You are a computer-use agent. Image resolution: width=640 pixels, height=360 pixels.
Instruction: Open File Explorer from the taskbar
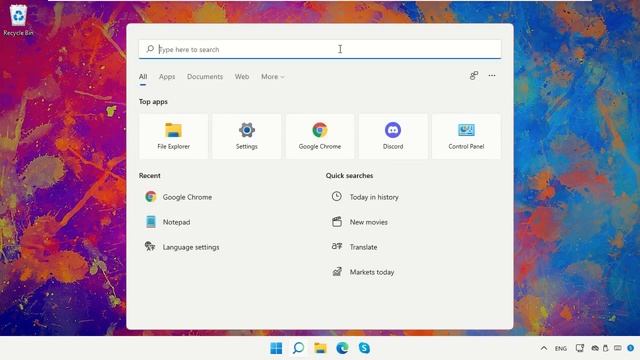[320, 348]
